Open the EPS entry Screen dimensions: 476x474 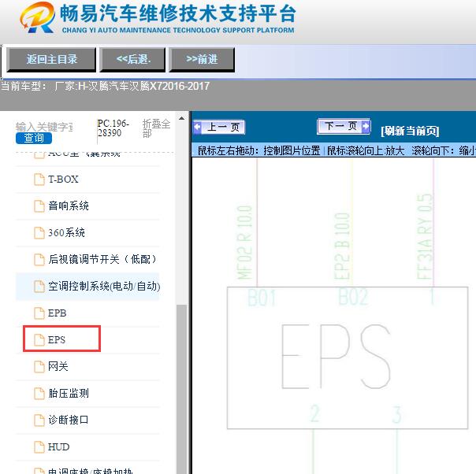[57, 339]
